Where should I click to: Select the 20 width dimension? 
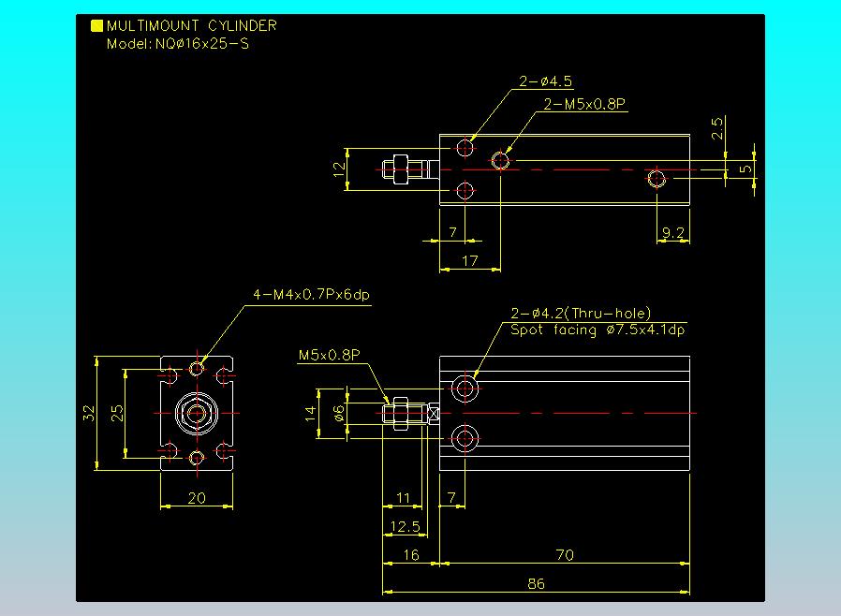point(197,498)
